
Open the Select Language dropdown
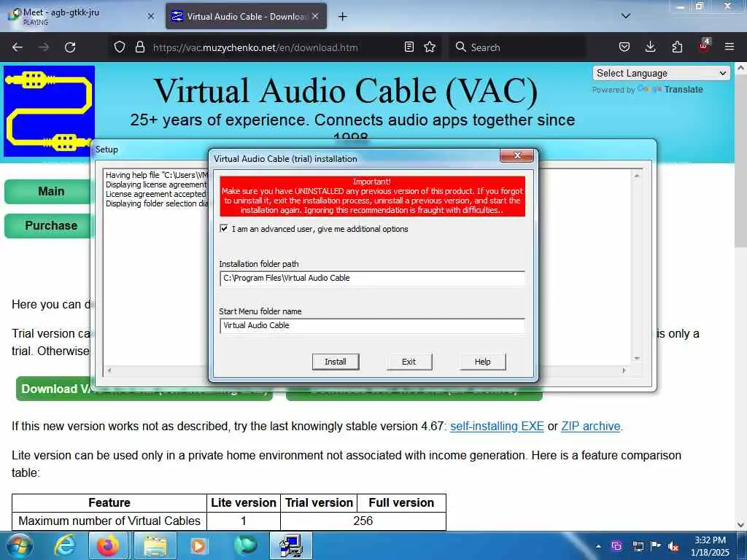661,74
